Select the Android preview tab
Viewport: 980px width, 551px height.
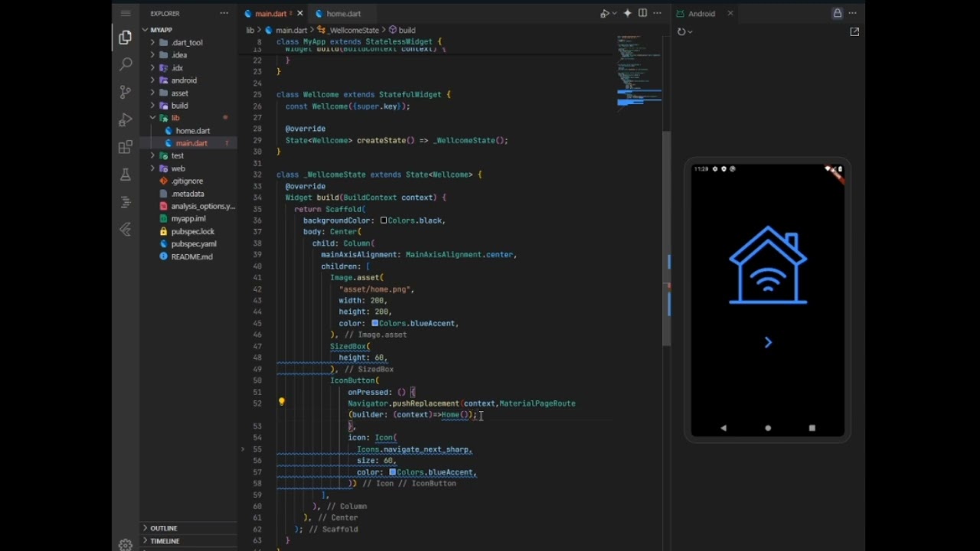[701, 14]
